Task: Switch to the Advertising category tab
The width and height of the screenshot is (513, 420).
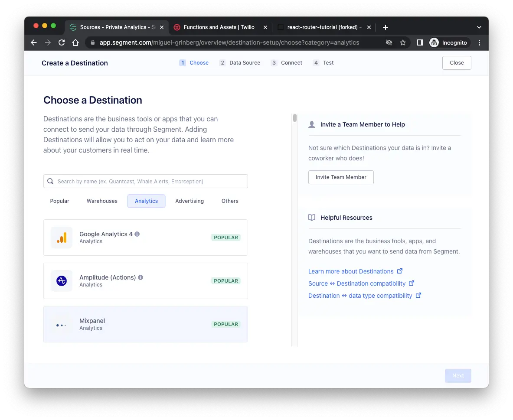Action: (190, 201)
